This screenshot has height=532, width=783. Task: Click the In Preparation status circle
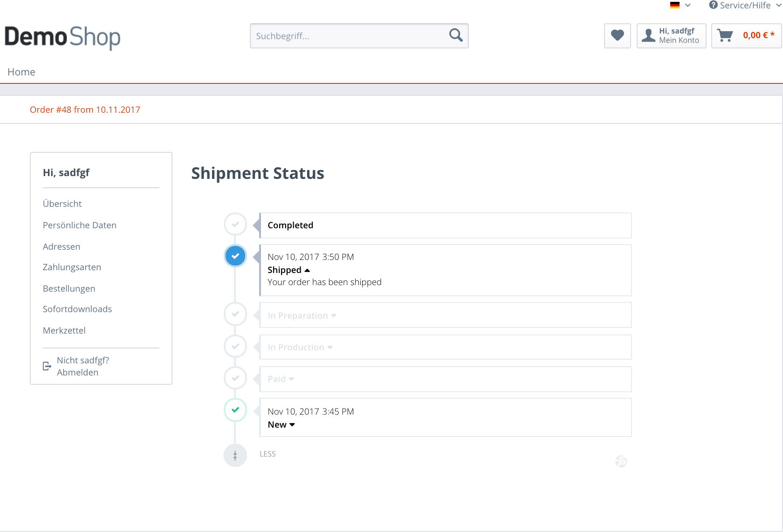[235, 314]
